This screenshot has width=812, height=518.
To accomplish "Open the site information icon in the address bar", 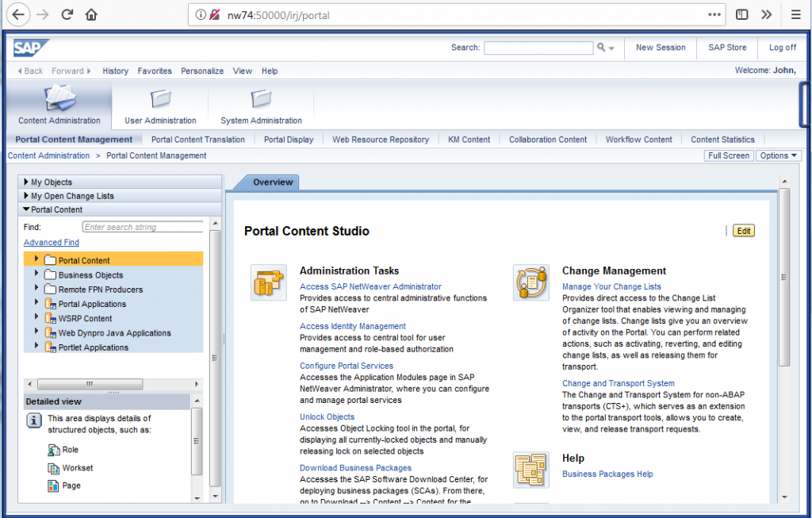I will [201, 15].
